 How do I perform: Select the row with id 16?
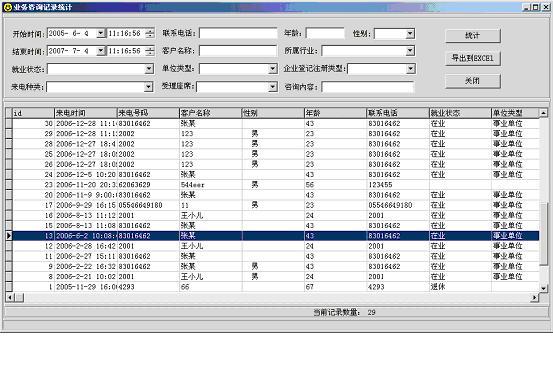pos(276,216)
